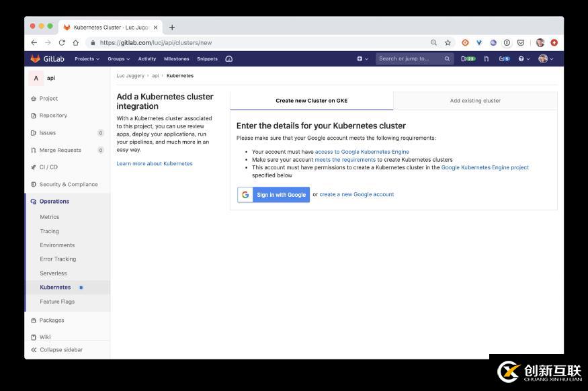
Task: Open Metrics under Operations
Action: (x=50, y=217)
